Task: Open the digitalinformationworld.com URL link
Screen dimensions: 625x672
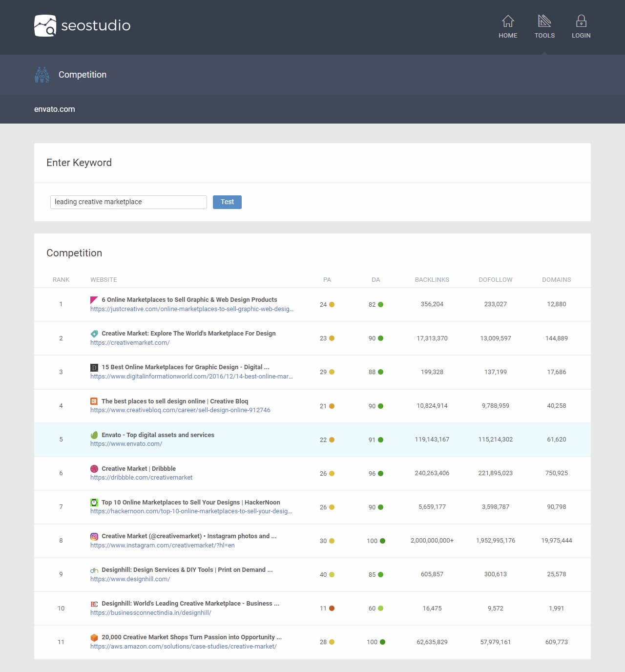Action: [191, 377]
